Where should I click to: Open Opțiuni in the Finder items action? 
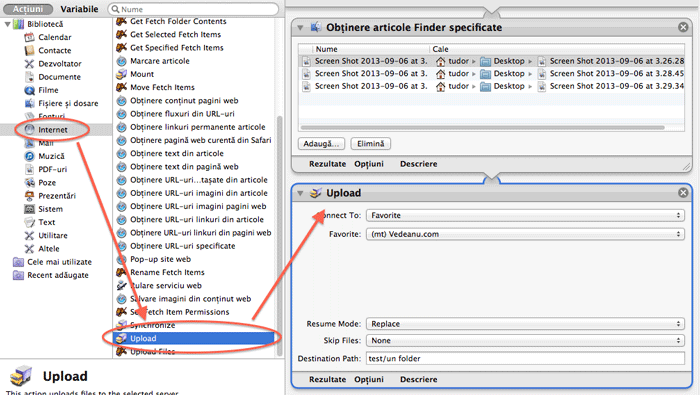coord(369,164)
